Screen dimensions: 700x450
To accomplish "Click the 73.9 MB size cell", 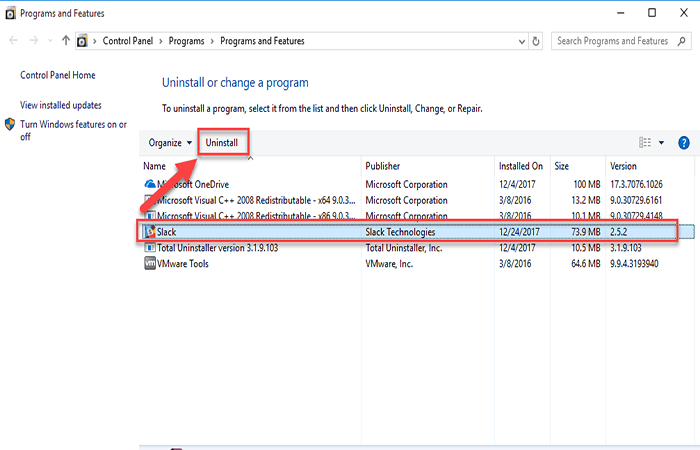I will (x=586, y=232).
